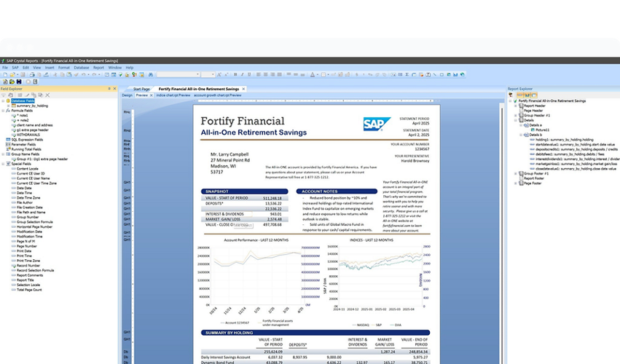620x364 pixels.
Task: Select Picture11 in Report Explorer
Action: (542, 130)
